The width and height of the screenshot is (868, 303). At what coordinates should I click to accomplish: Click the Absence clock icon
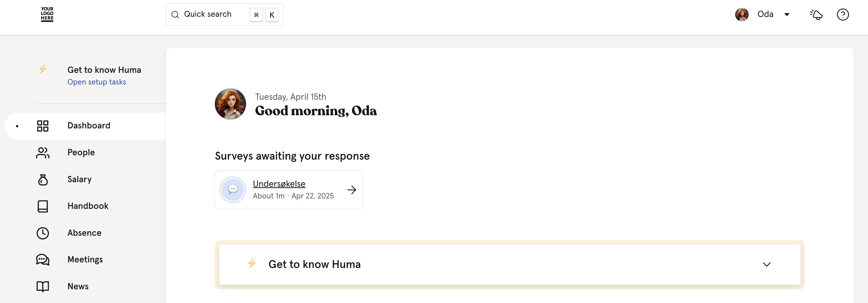(43, 233)
